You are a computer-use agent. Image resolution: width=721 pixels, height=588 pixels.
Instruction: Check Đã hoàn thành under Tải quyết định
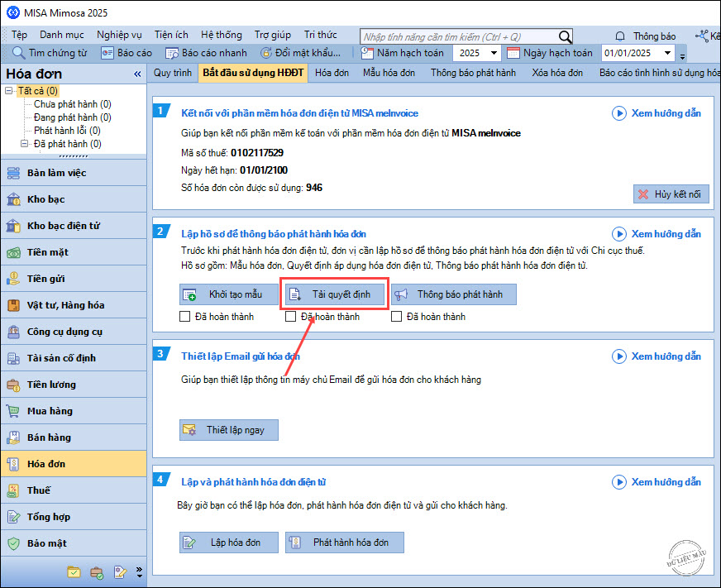click(x=290, y=317)
